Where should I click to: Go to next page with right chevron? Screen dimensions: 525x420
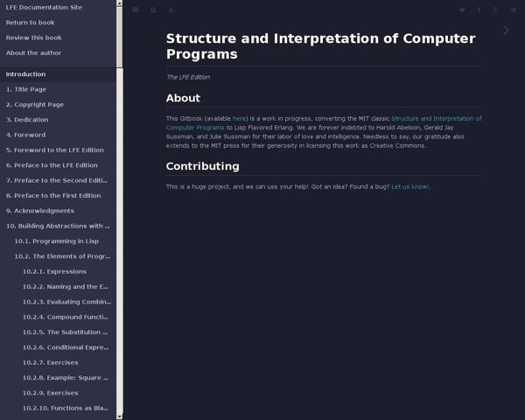coord(506,31)
